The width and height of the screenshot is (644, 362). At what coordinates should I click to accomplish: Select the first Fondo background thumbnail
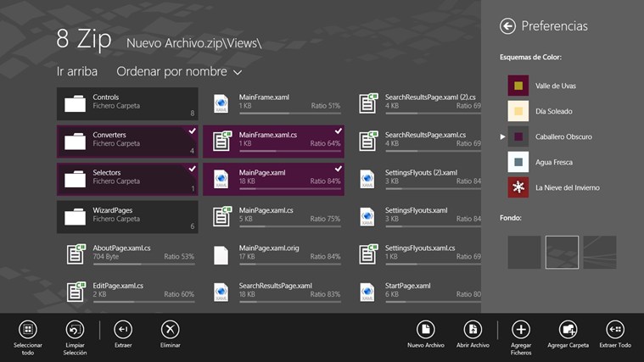524,253
